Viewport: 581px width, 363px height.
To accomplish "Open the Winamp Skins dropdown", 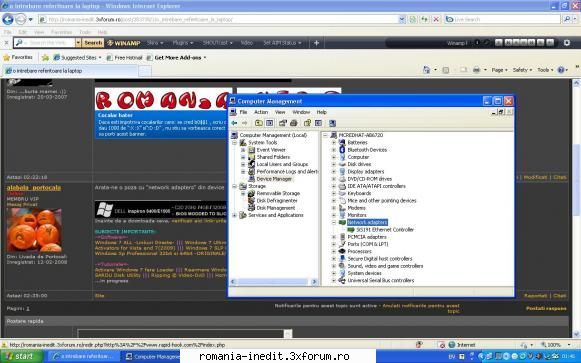I will click(155, 43).
